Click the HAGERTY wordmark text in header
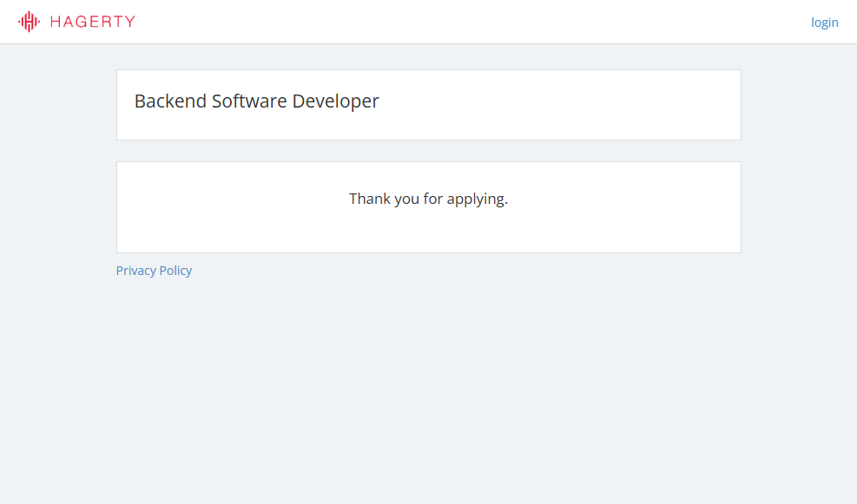This screenshot has width=857, height=504. [x=93, y=22]
